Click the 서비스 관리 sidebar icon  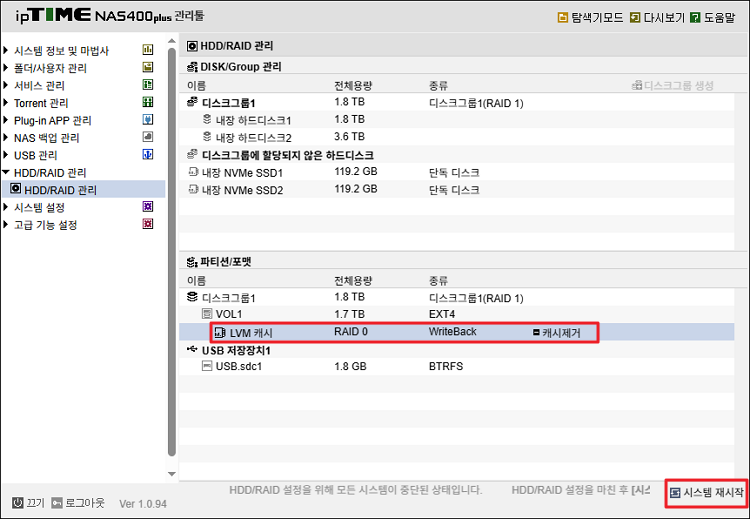[x=148, y=85]
